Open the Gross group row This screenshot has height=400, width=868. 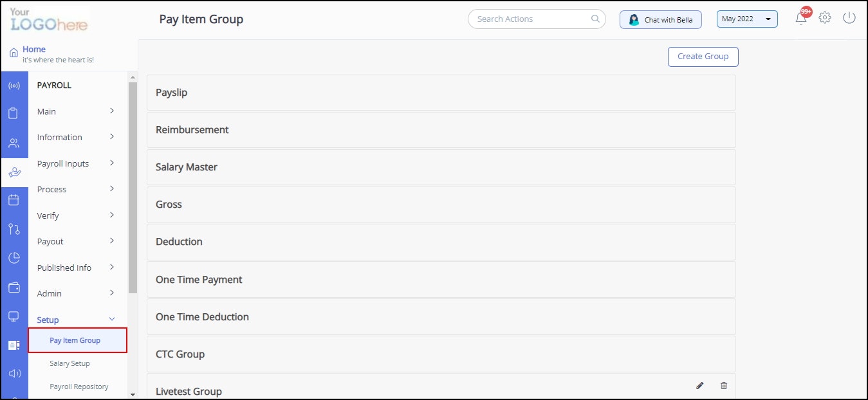click(x=441, y=205)
